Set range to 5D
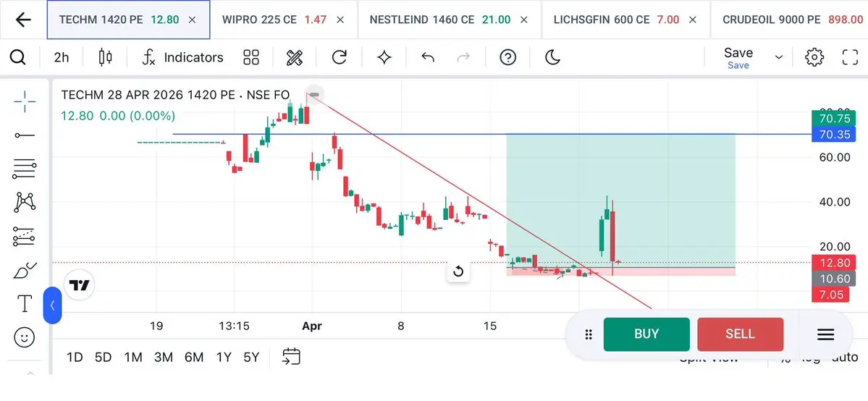 point(103,358)
